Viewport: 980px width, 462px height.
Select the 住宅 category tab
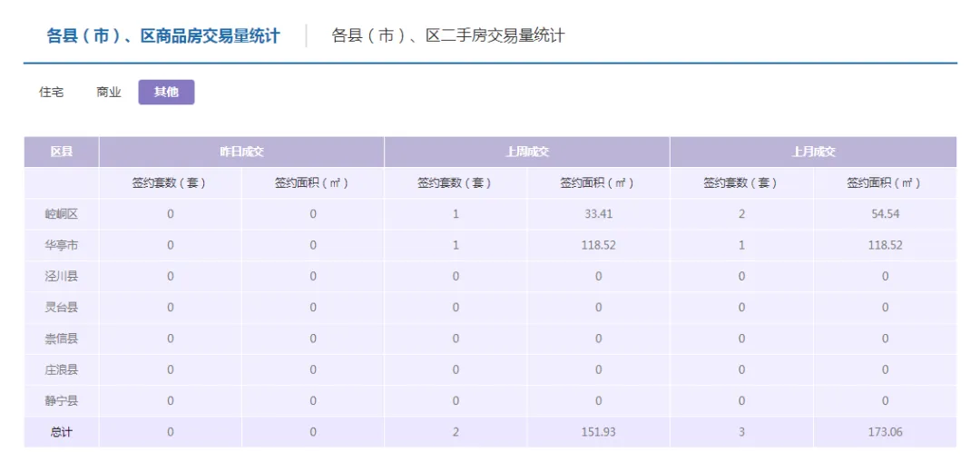point(51,93)
